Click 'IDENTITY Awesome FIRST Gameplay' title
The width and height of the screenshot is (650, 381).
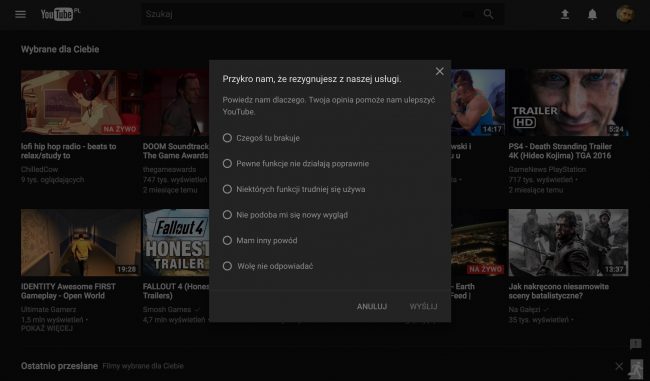tap(68, 291)
